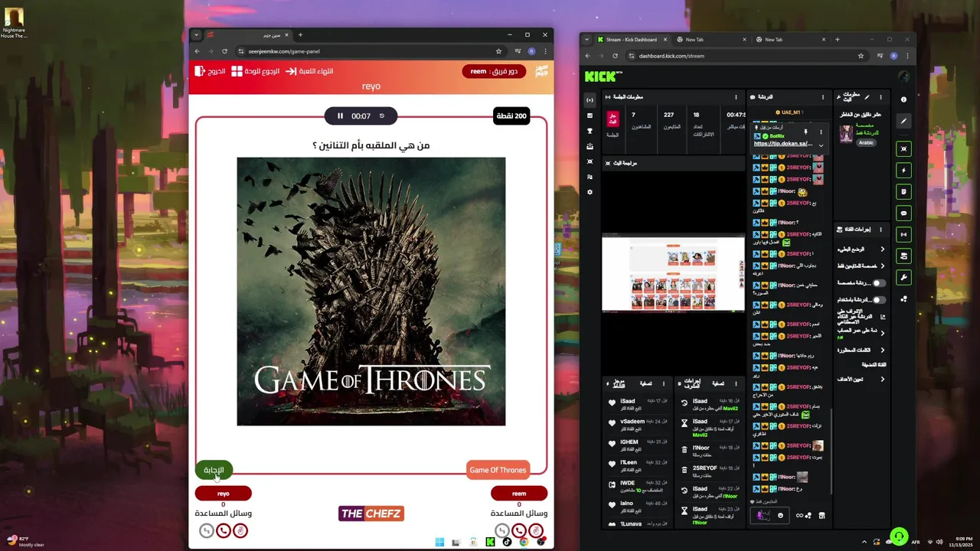
Task: Reload the seenjeem game panel page
Action: pyautogui.click(x=224, y=51)
